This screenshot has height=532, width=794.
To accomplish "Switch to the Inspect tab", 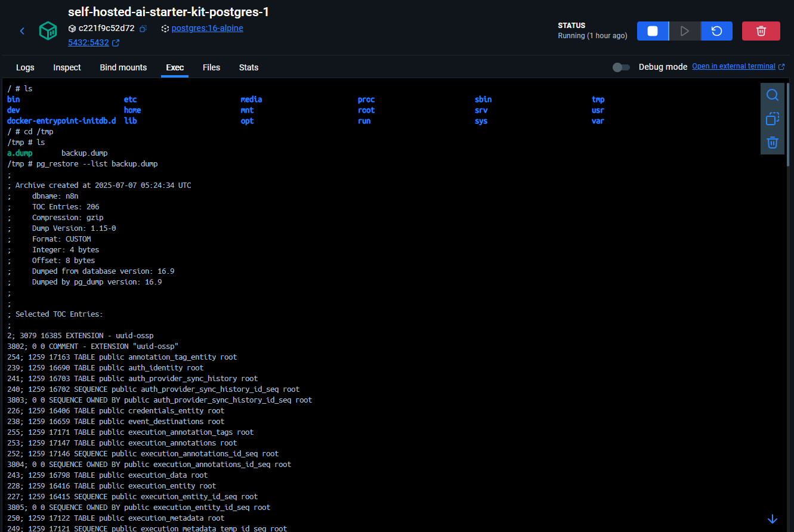I will click(67, 67).
